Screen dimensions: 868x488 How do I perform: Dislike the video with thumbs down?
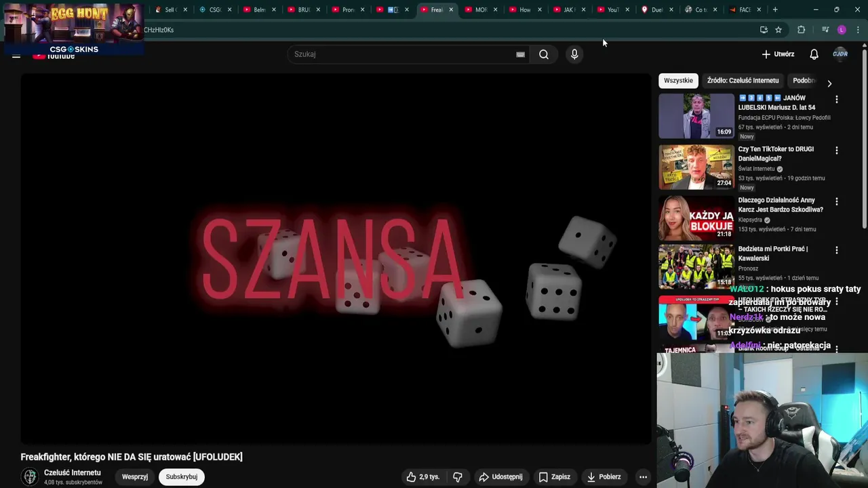(x=458, y=476)
